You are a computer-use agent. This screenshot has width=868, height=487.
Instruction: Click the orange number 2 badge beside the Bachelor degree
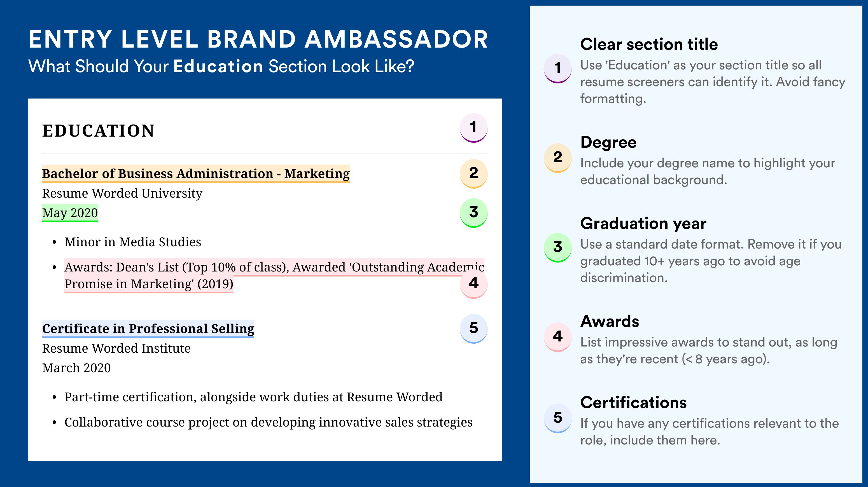pos(473,173)
